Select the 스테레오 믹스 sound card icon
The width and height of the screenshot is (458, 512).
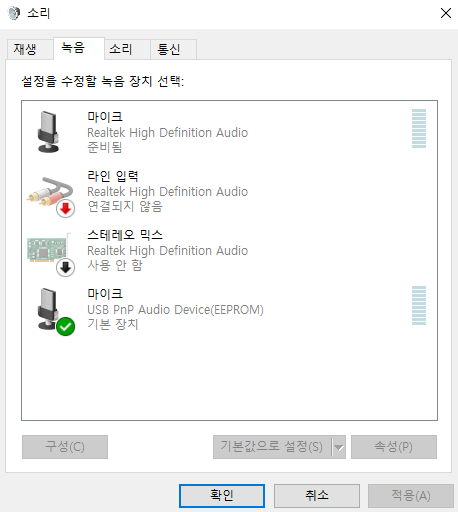pos(50,254)
